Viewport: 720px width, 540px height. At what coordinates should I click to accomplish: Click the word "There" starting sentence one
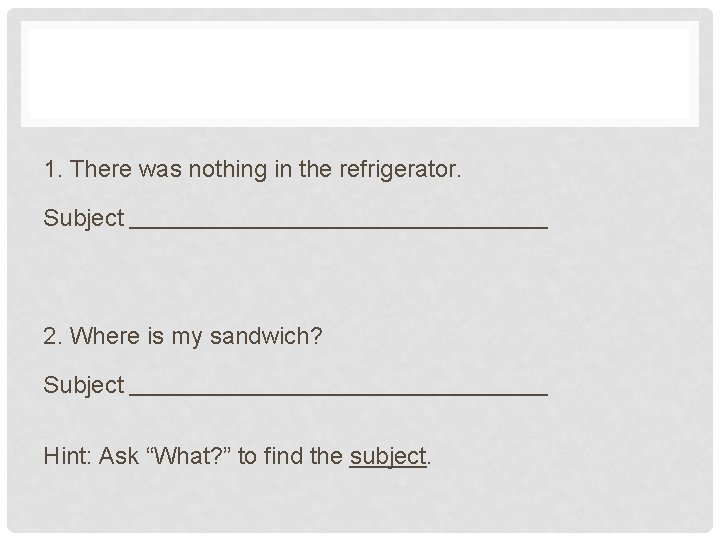(101, 169)
